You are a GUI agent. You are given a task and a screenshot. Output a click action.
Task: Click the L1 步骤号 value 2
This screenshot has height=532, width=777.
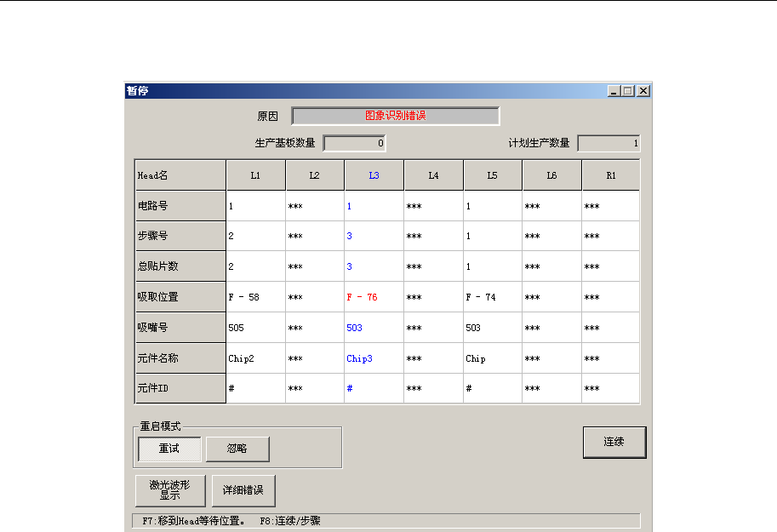255,236
